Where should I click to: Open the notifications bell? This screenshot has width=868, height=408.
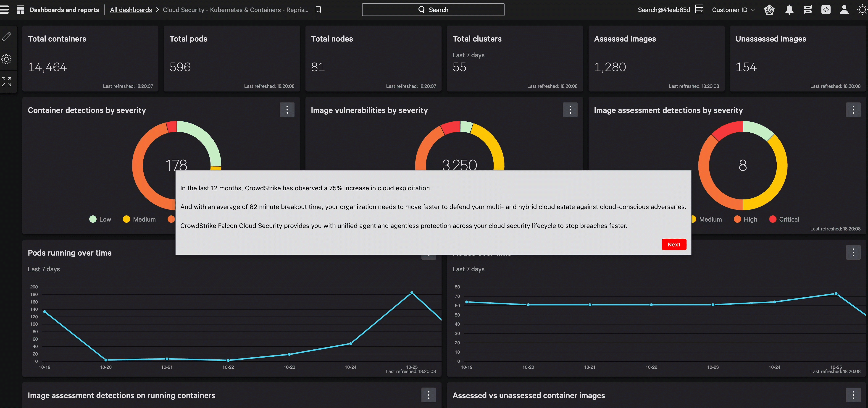pyautogui.click(x=789, y=10)
